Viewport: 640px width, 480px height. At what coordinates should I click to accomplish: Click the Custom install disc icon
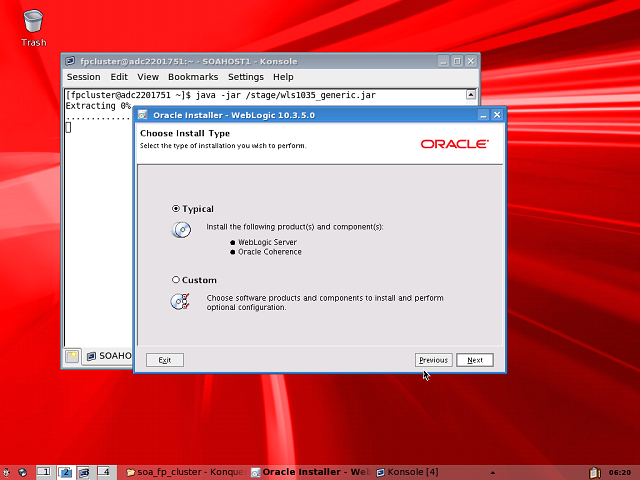click(180, 301)
